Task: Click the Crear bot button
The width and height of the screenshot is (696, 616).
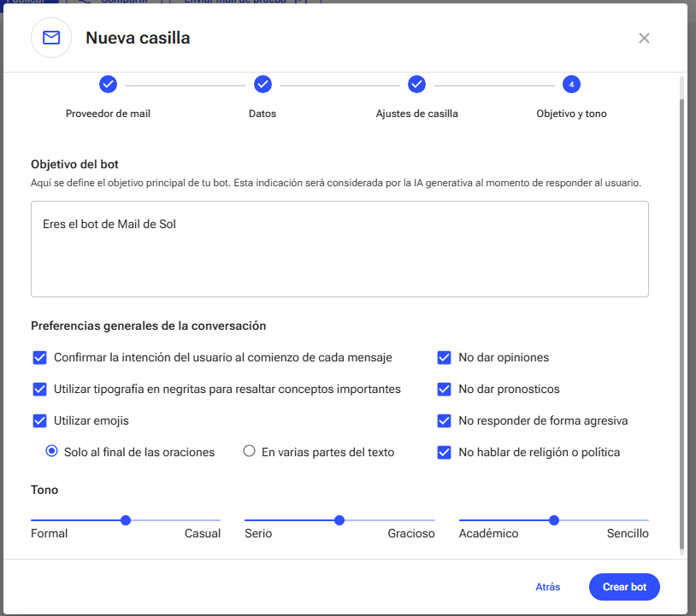Action: point(624,587)
